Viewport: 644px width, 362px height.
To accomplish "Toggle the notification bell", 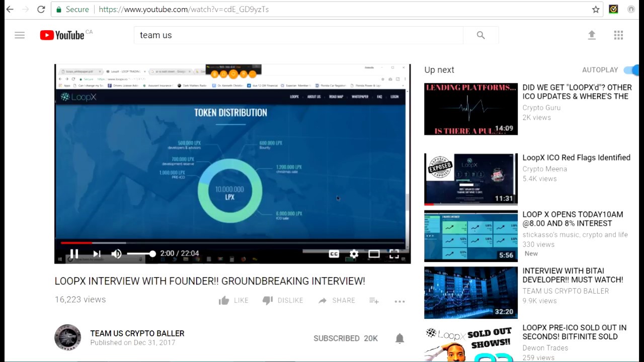I will click(x=399, y=338).
